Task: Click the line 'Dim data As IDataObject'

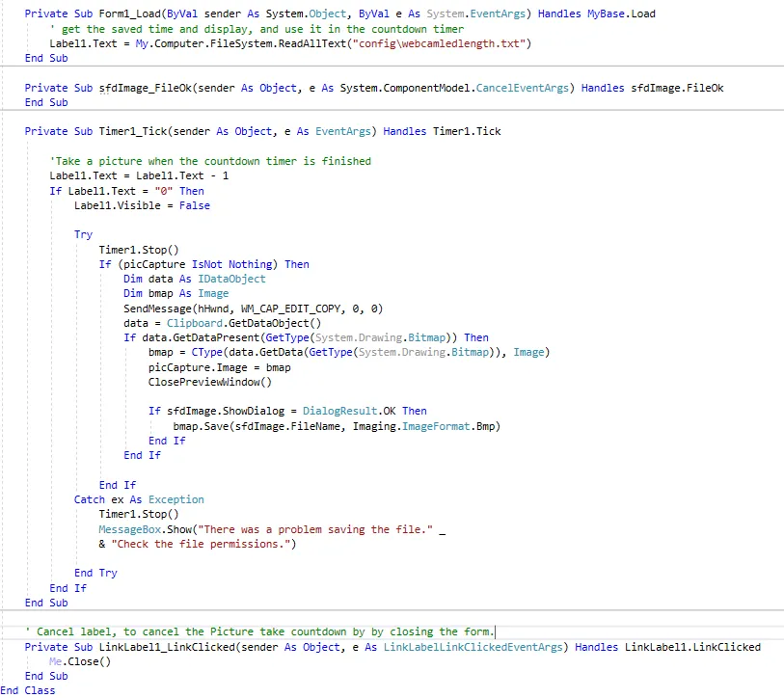Action: tap(195, 279)
